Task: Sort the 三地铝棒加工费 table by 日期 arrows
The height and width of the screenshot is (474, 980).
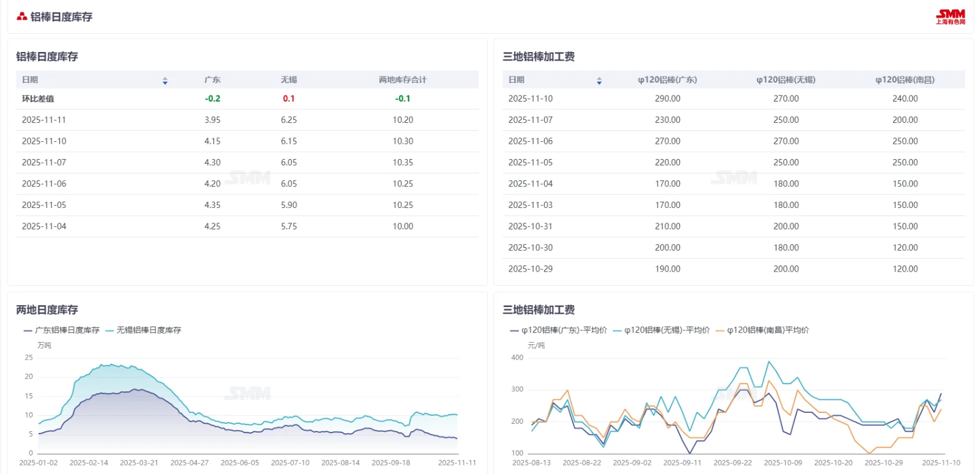Action: [599, 81]
